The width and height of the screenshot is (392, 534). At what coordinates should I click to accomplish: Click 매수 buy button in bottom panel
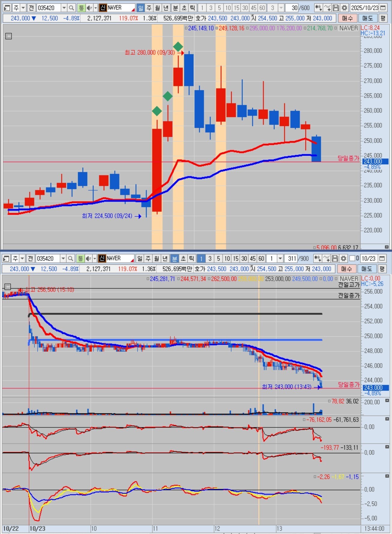point(347,269)
